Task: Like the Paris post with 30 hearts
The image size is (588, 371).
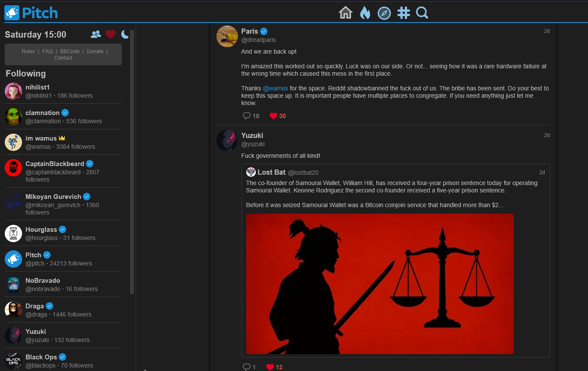Action: coord(273,116)
